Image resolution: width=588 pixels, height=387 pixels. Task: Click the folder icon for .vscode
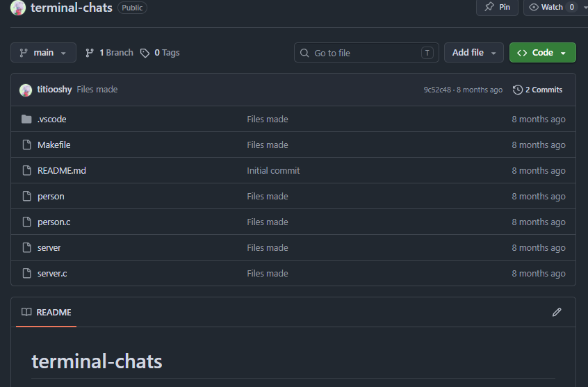[x=26, y=120]
